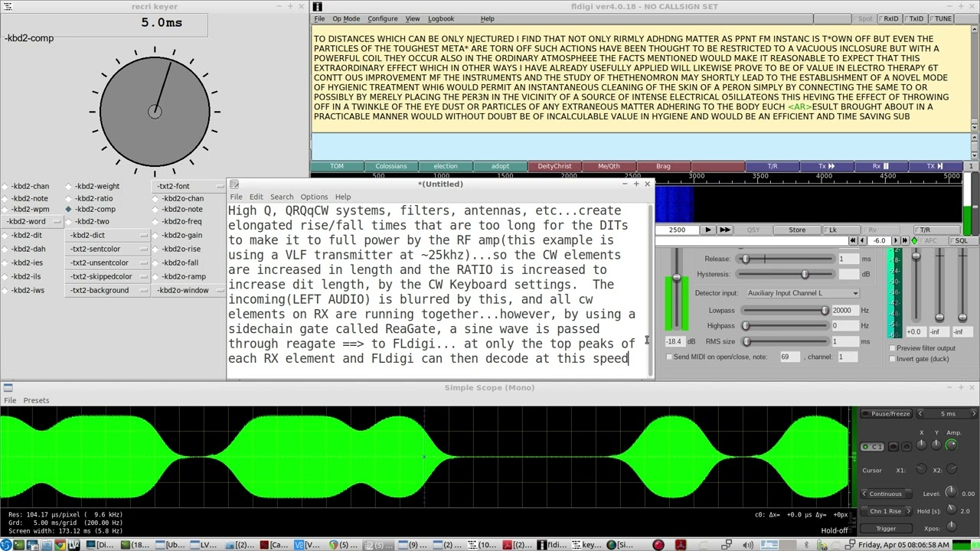Image resolution: width=980 pixels, height=551 pixels.
Task: Enable Send MIDI on open/close checkbox
Action: (x=669, y=357)
